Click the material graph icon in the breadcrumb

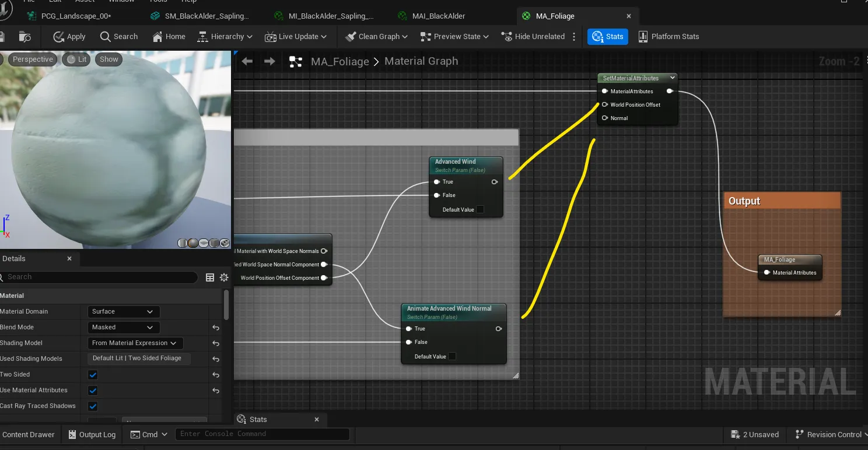pyautogui.click(x=296, y=61)
